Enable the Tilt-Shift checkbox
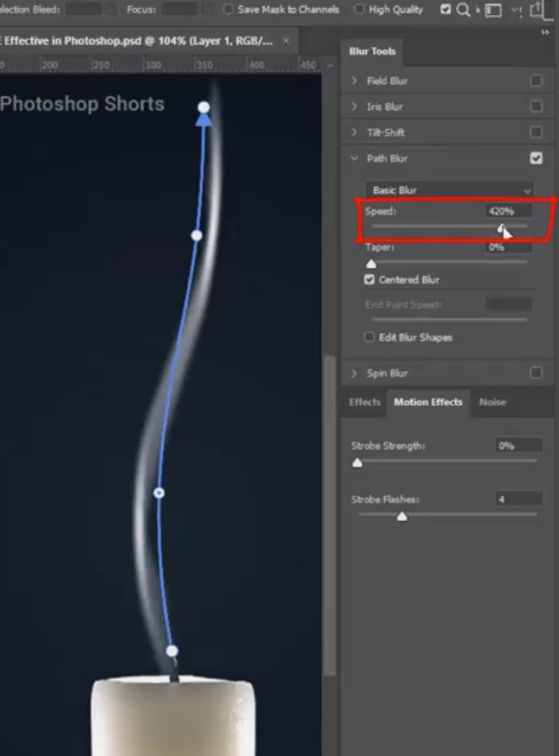Image resolution: width=559 pixels, height=756 pixels. tap(536, 132)
